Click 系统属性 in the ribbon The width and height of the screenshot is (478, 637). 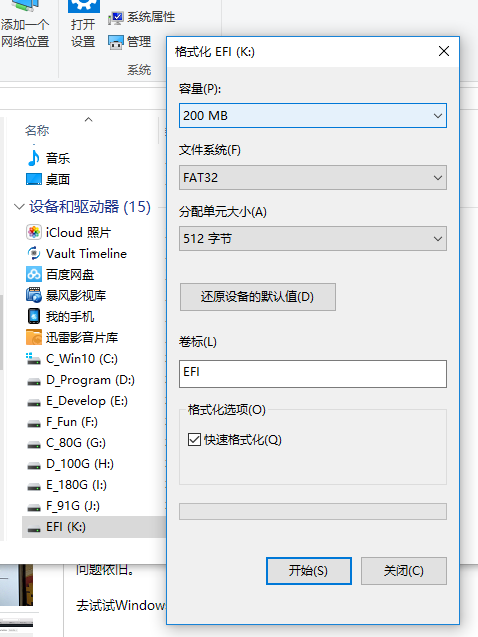pyautogui.click(x=142, y=17)
